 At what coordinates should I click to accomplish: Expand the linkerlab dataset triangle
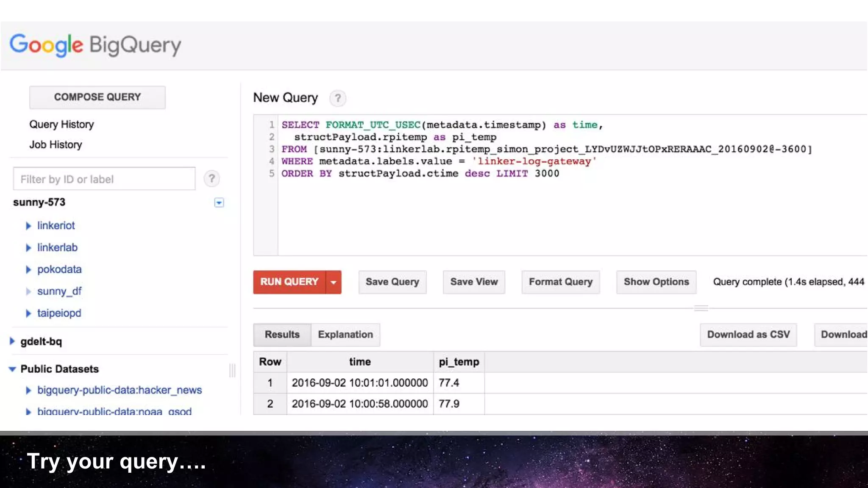coord(28,248)
